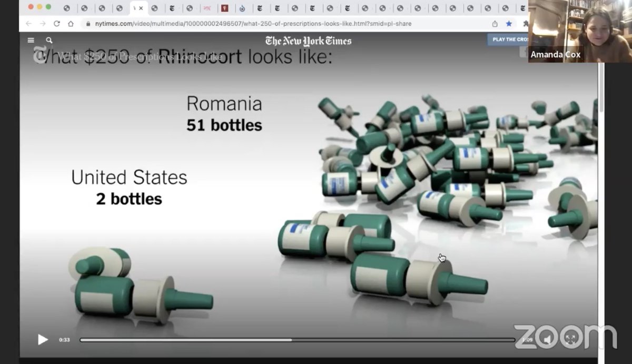Click the '2 bottles' text

point(129,199)
